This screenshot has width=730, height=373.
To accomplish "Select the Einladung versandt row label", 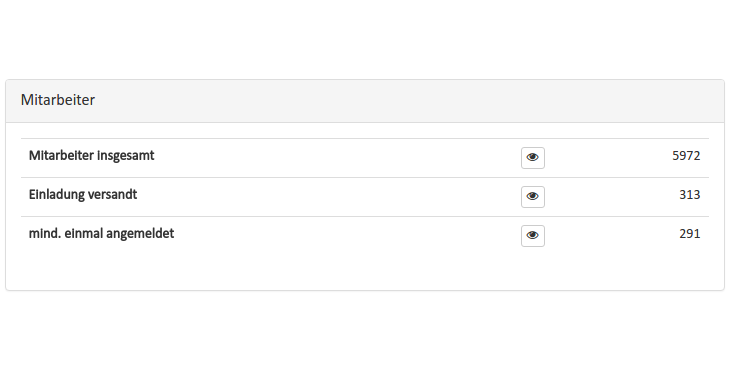I will (x=83, y=195).
